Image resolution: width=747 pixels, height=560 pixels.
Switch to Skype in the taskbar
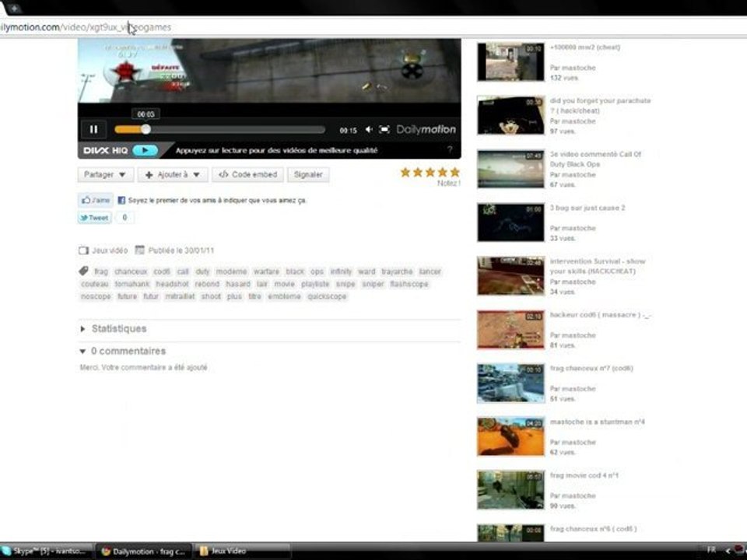point(47,551)
